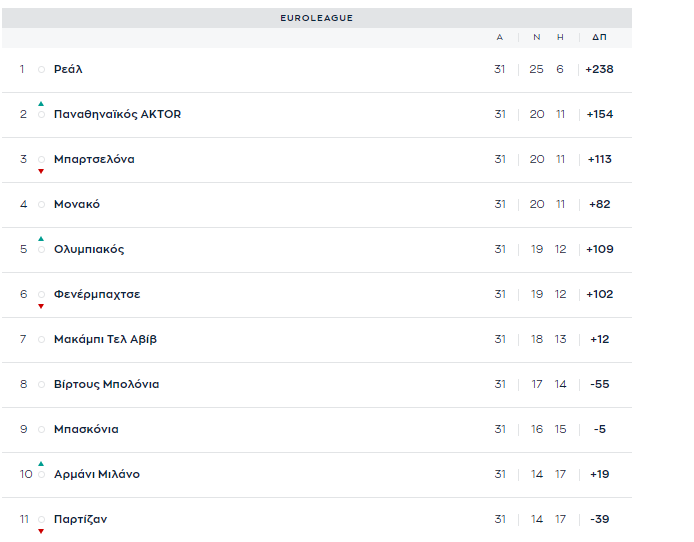This screenshot has height=542, width=694.
Task: Click Ρεάλ's +238 point difference
Action: (x=599, y=69)
